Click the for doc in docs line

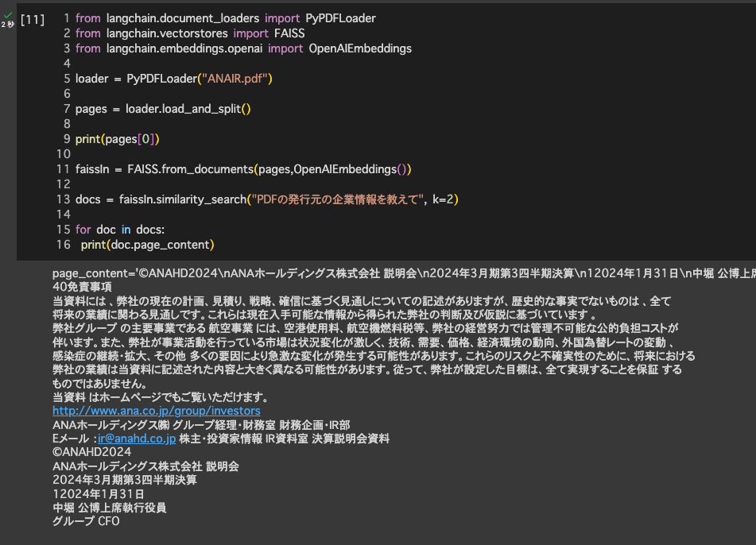(x=119, y=230)
